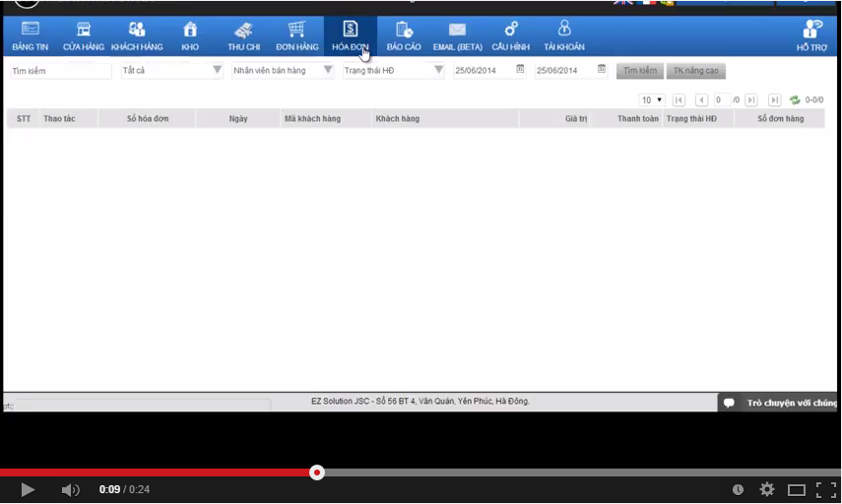Viewport: 842px width, 504px height.
Task: Open the Thu Chi cash icon
Action: pos(243,31)
